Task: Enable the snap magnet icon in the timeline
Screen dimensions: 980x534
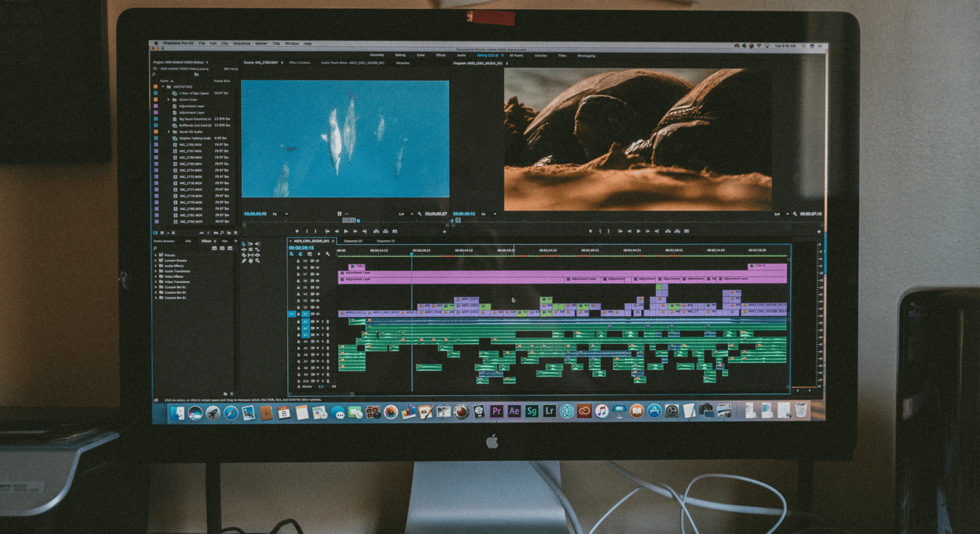Action: pyautogui.click(x=291, y=254)
